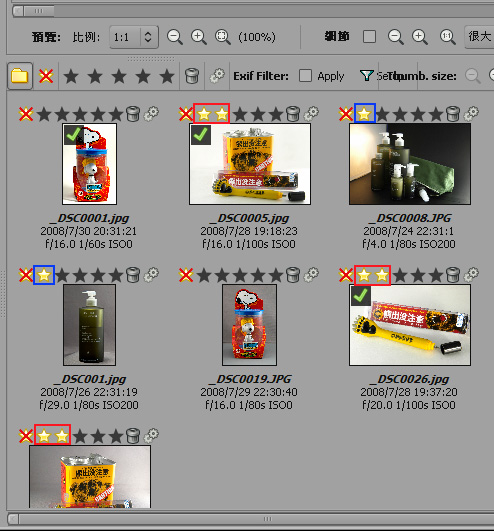Image resolution: width=494 pixels, height=531 pixels.
Task: Click the _DSC0019.JPG file name label
Action: point(250,379)
